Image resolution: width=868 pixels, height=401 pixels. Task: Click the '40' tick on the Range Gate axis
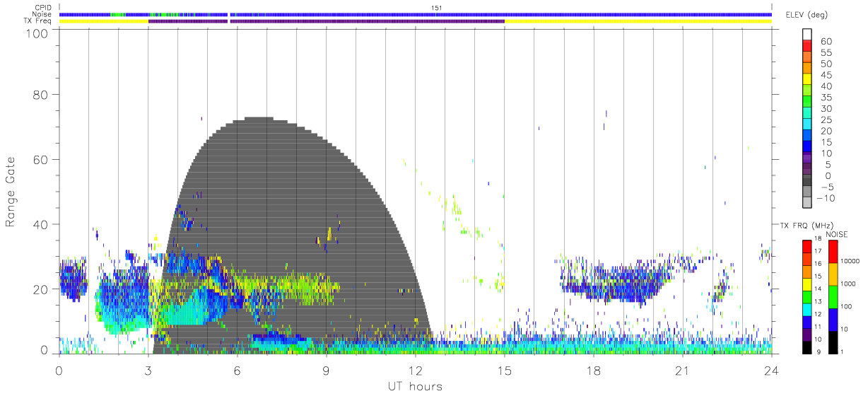click(41, 224)
